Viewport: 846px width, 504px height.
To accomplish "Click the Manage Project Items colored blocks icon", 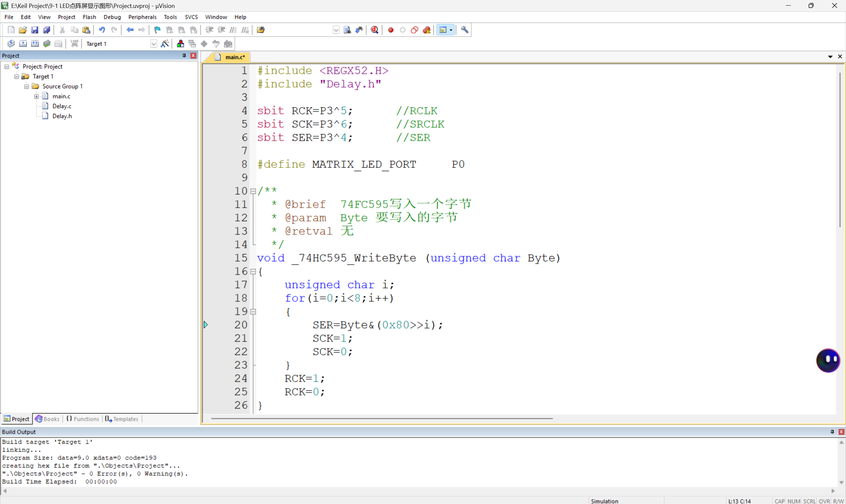I will 180,44.
